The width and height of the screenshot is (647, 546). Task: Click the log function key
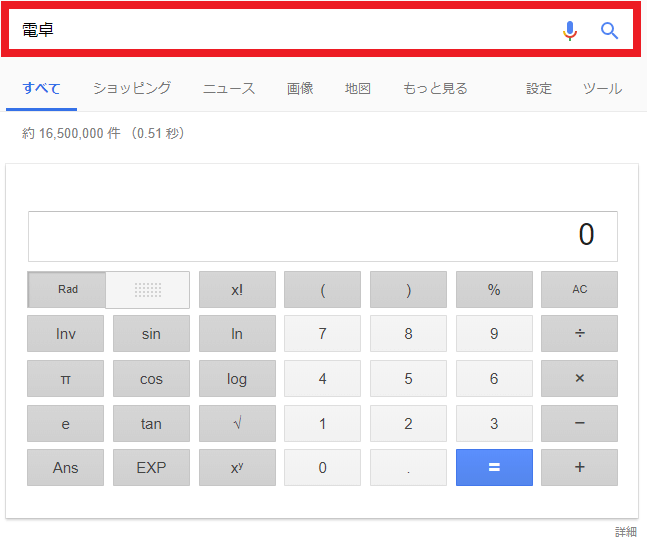pyautogui.click(x=237, y=378)
